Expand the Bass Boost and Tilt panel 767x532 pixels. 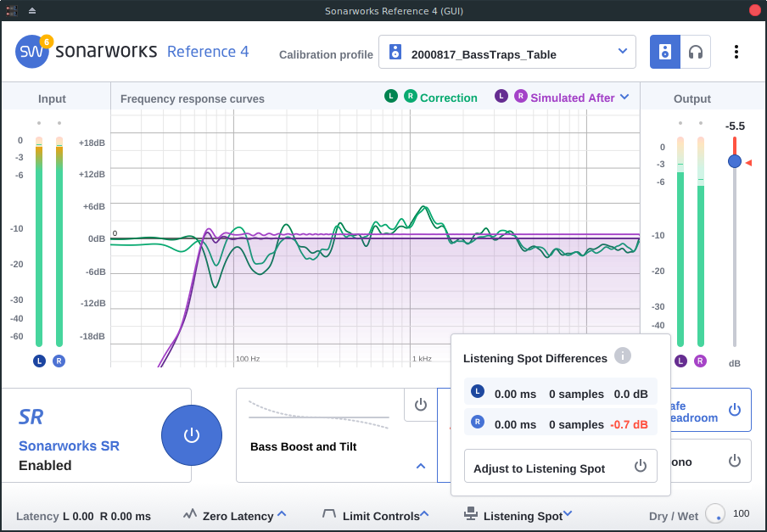coord(421,466)
